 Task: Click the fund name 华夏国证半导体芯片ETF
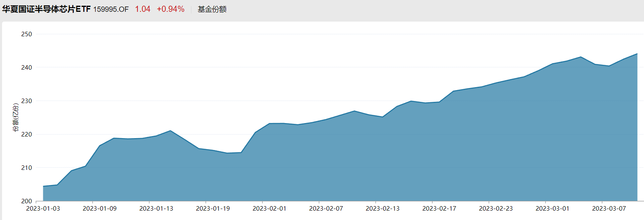tap(46, 9)
